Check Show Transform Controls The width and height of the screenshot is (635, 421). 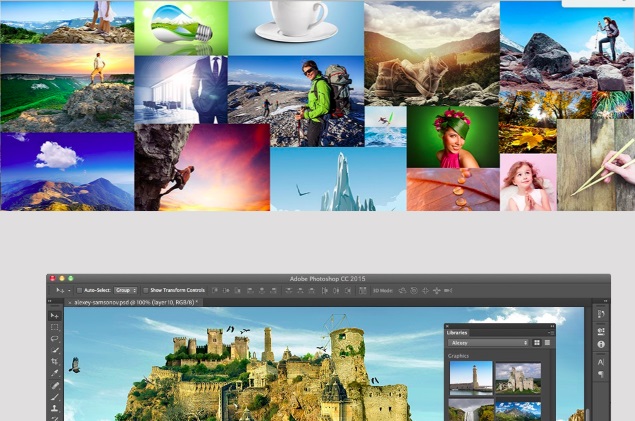(144, 290)
